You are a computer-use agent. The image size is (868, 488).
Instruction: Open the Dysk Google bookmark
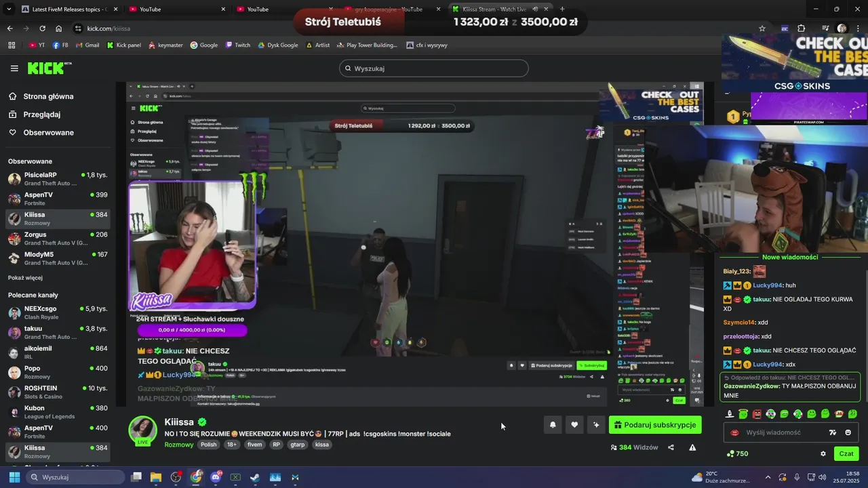tap(278, 45)
